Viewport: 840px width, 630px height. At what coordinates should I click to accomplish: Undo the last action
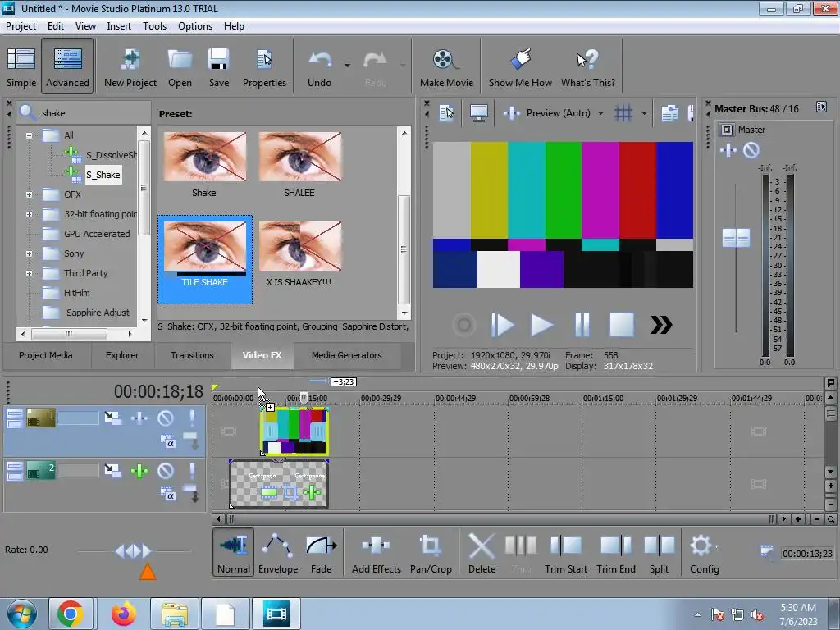(x=319, y=67)
